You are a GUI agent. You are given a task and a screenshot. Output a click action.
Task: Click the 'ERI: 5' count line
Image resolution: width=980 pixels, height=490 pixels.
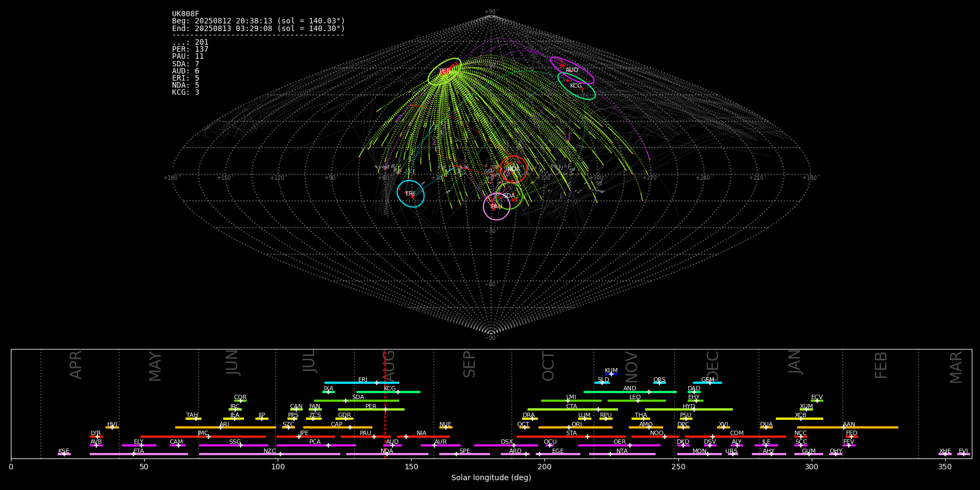tap(186, 78)
